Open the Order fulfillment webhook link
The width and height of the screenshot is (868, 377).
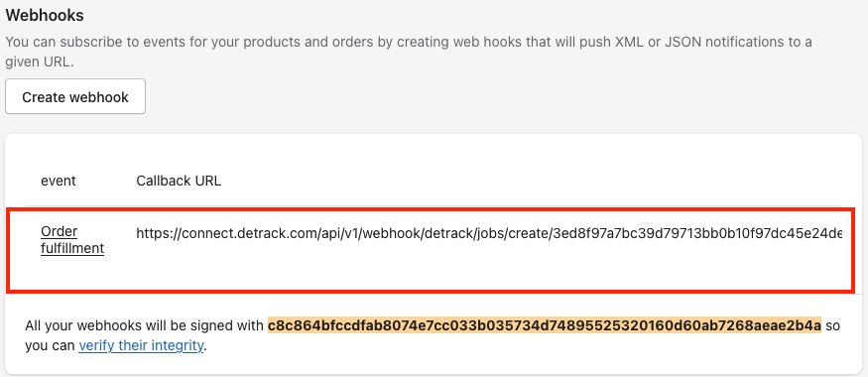pyautogui.click(x=72, y=240)
